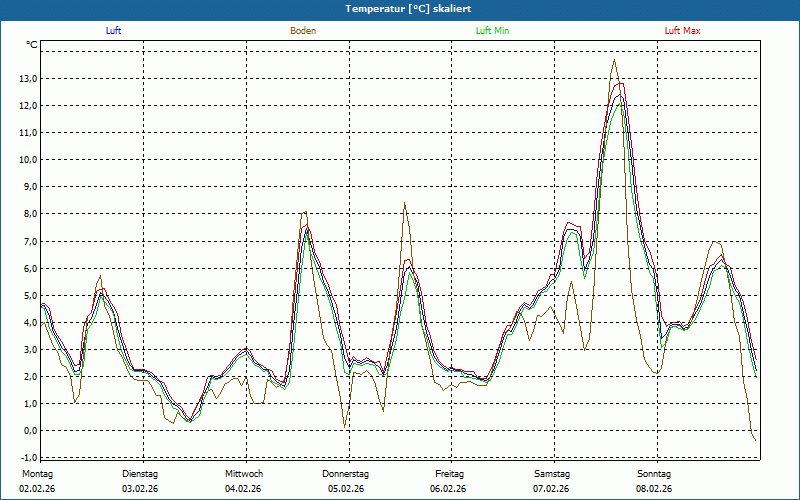Click the -1,0 y-axis tick label
The width and height of the screenshot is (800, 500).
tap(28, 458)
